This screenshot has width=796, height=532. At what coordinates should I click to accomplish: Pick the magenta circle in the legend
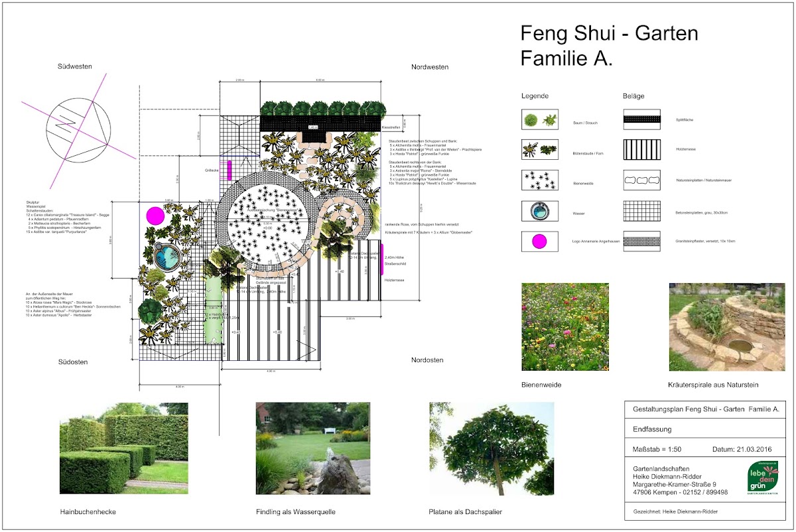point(539,241)
